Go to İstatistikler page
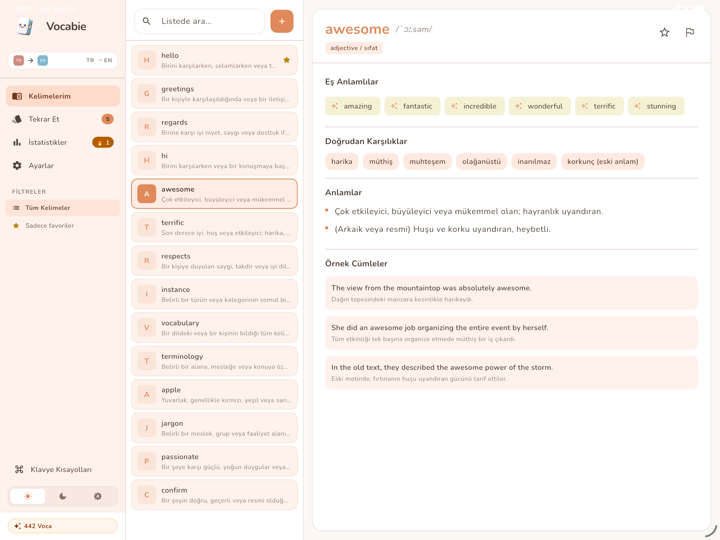Viewport: 720px width, 540px height. click(x=62, y=142)
